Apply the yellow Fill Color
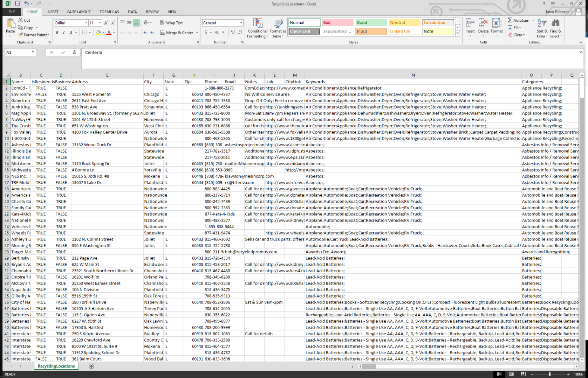The image size is (588, 378). [98, 33]
